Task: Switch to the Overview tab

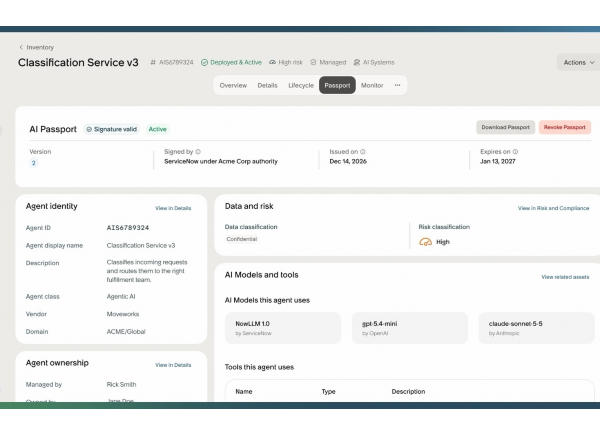Action: pos(233,85)
